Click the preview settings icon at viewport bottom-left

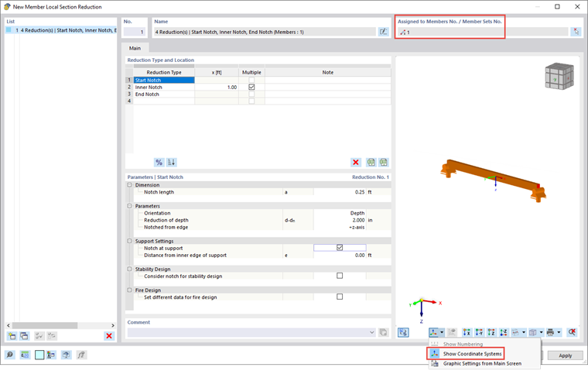(x=403, y=332)
